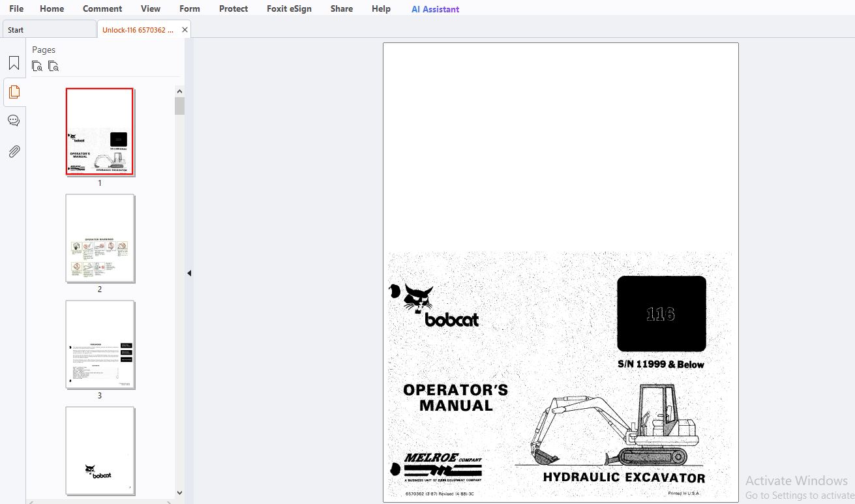Image resolution: width=855 pixels, height=504 pixels.
Task: Open the Protect ribbon tab
Action: pyautogui.click(x=233, y=8)
